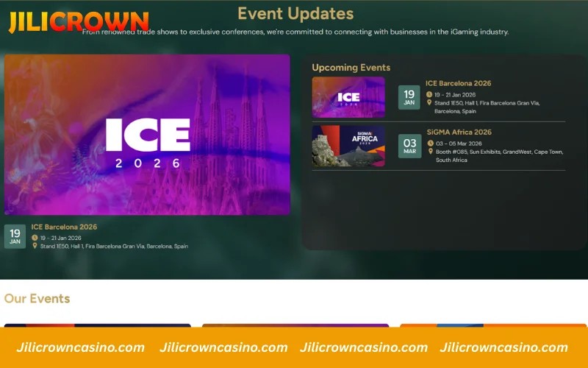Click the Our Events heading
Viewport: 588px width, 368px height.
[37, 299]
